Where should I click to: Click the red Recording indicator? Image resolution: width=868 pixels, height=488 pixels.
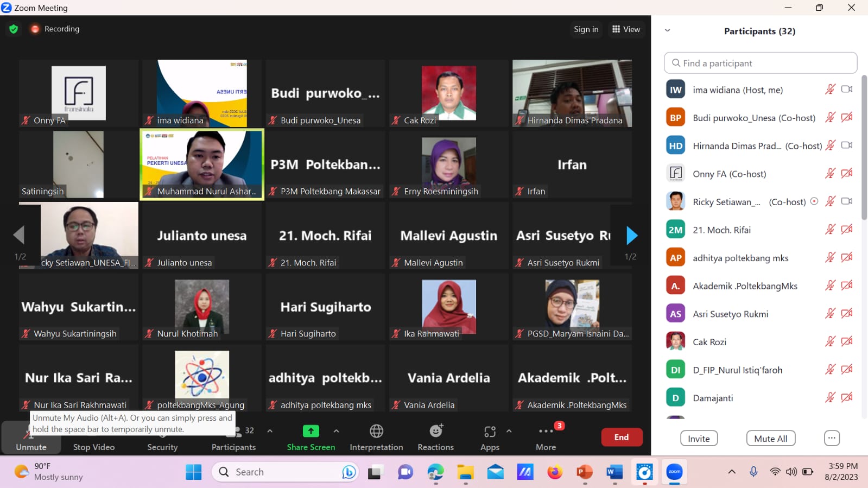[x=55, y=29]
